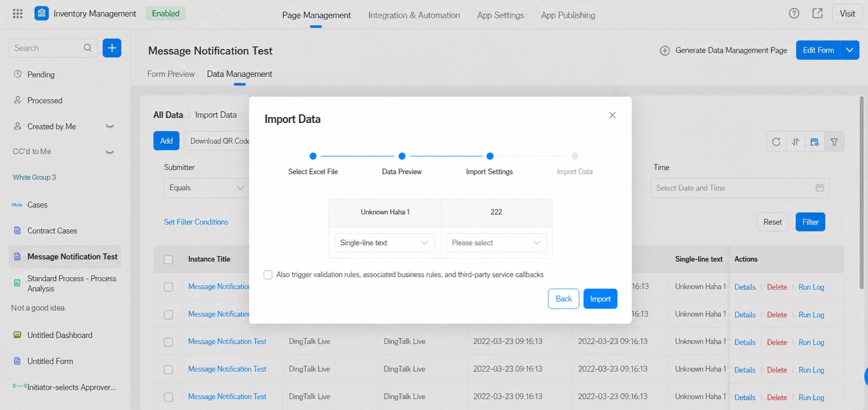Click the blue plus add-page button
868x410 pixels.
[x=112, y=48]
